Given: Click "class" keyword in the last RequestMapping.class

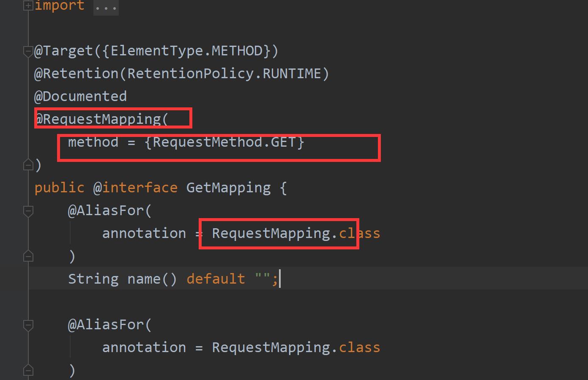Looking at the screenshot, I should (360, 347).
